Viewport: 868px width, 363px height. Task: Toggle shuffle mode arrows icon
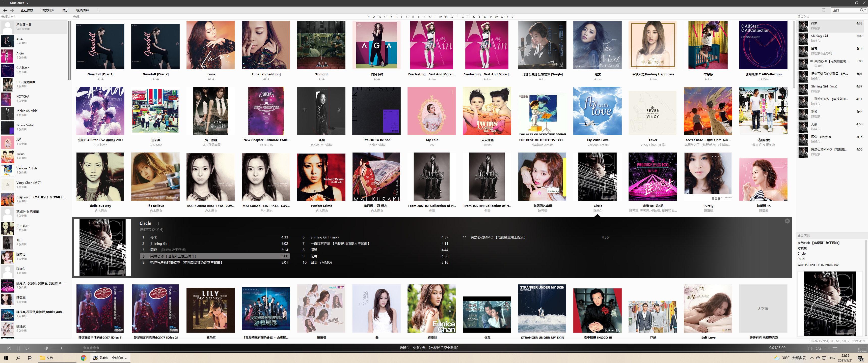[x=835, y=348]
